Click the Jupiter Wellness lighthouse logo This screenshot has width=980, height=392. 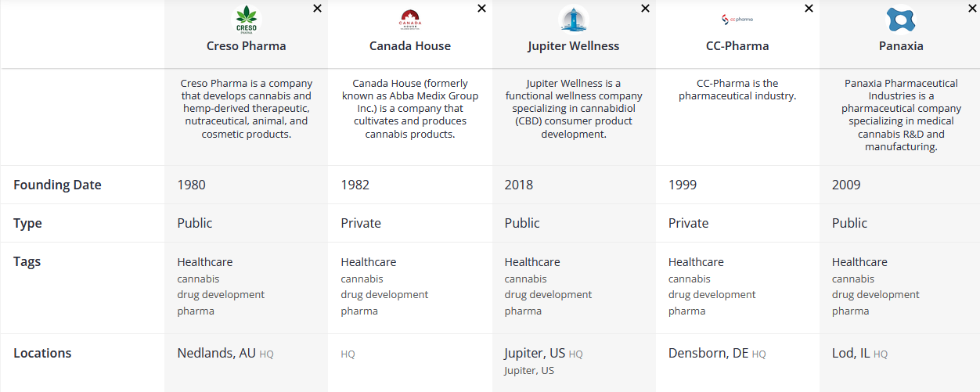574,19
